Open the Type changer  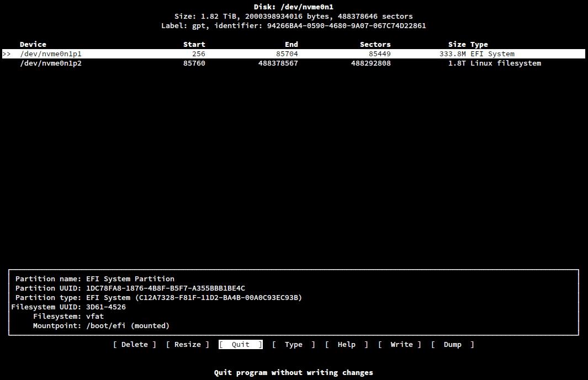pyautogui.click(x=293, y=344)
